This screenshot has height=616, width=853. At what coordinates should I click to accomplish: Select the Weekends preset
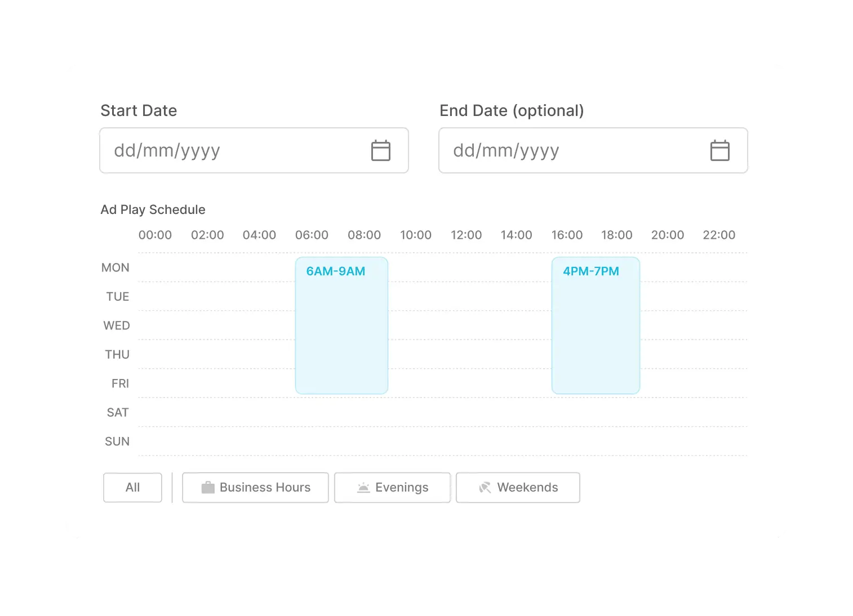[x=517, y=487]
